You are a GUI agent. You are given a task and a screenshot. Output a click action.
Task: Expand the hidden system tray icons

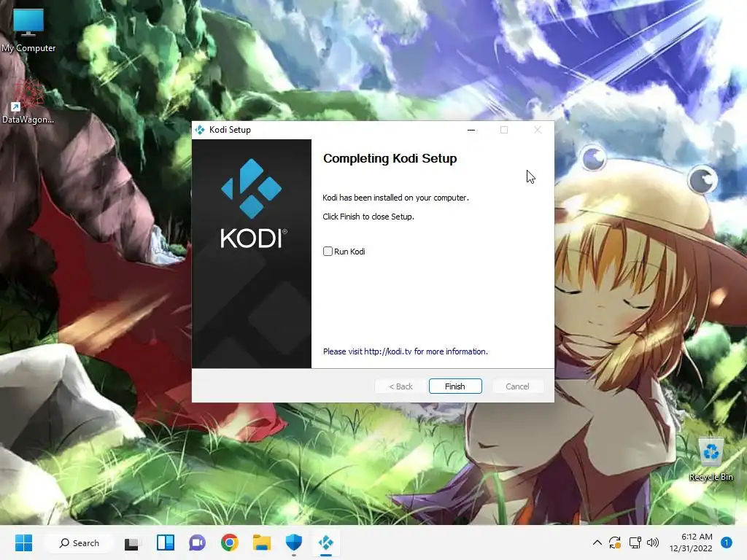[x=597, y=542]
